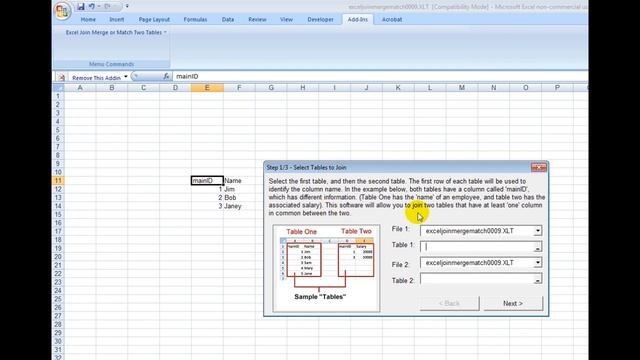Click the disabled Back button
Image resolution: width=640 pixels, height=360 pixels.
coord(449,303)
